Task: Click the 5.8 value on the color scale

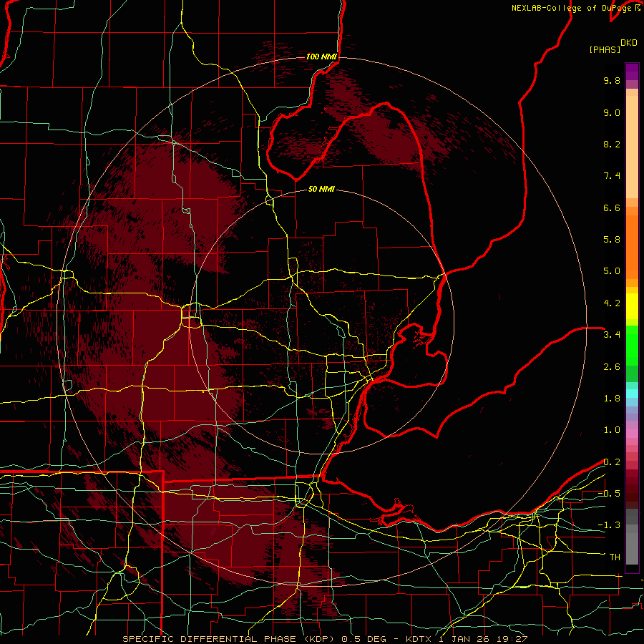Action: pos(612,240)
